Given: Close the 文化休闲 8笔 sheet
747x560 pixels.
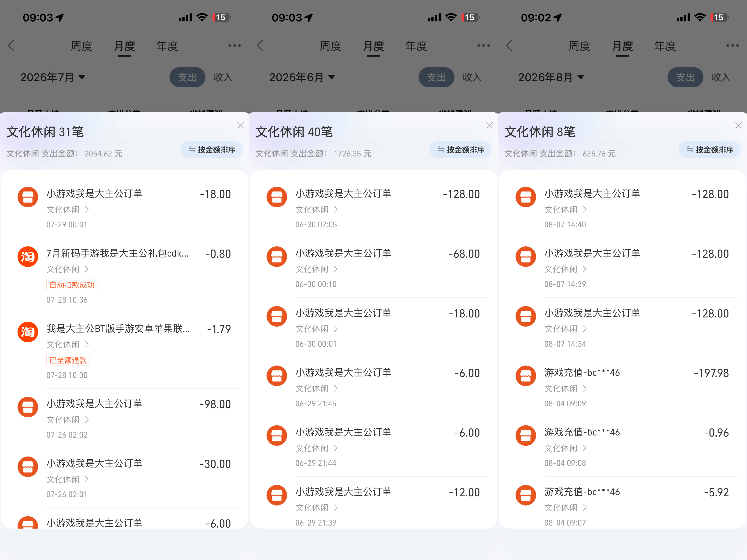Looking at the screenshot, I should coord(738,125).
